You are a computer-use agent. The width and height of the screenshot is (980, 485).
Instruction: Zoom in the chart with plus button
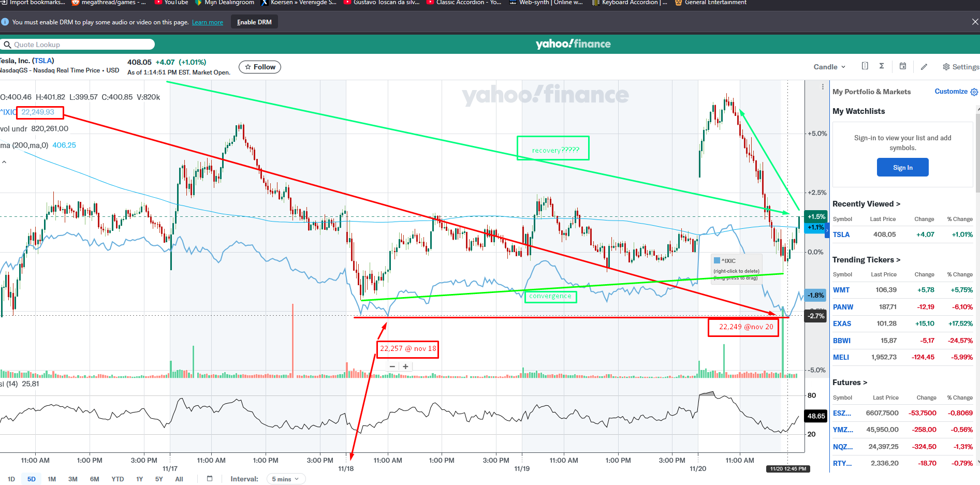tap(405, 366)
